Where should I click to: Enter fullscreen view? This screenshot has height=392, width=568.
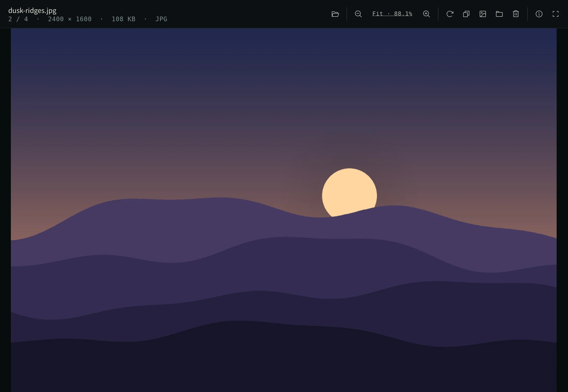555,14
